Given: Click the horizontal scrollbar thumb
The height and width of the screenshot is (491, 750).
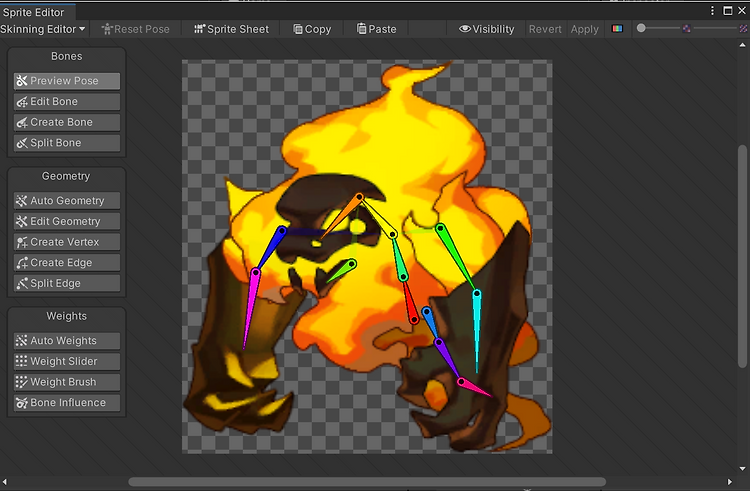Looking at the screenshot, I should tap(367, 482).
